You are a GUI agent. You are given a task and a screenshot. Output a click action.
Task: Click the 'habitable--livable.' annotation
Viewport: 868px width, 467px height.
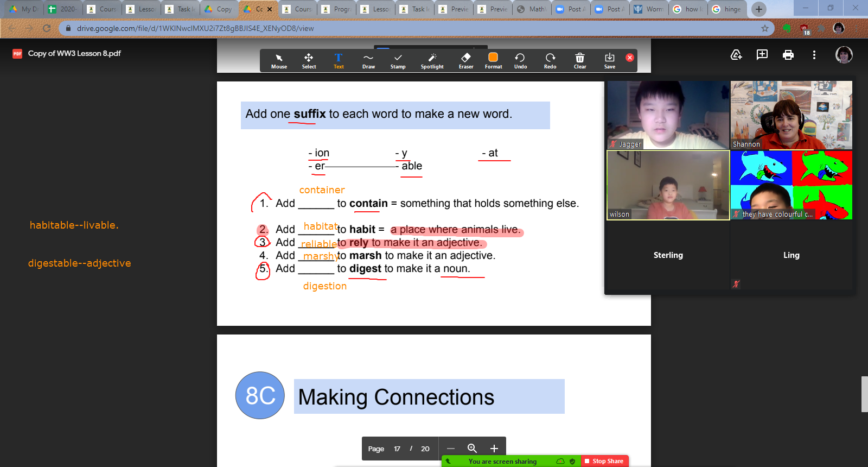[x=74, y=225]
